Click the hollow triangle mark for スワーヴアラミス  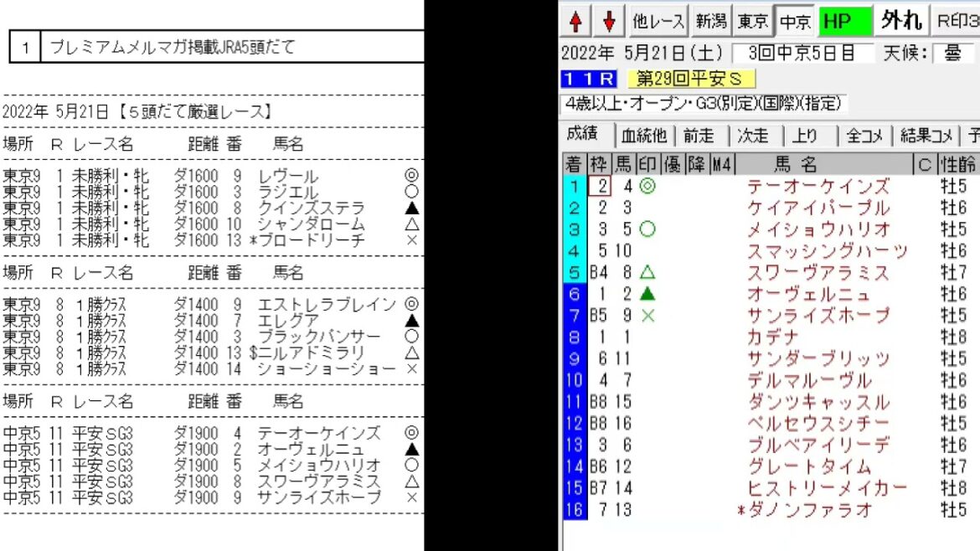(x=647, y=272)
